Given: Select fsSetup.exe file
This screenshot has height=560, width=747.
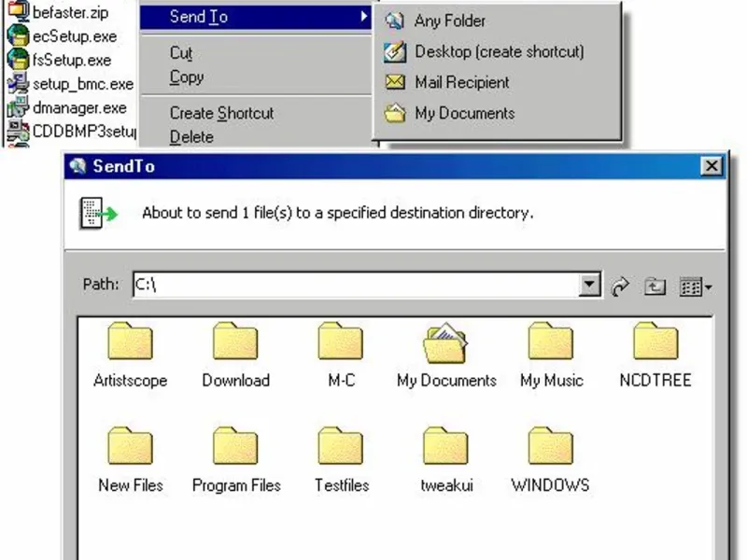Looking at the screenshot, I should click(x=72, y=60).
